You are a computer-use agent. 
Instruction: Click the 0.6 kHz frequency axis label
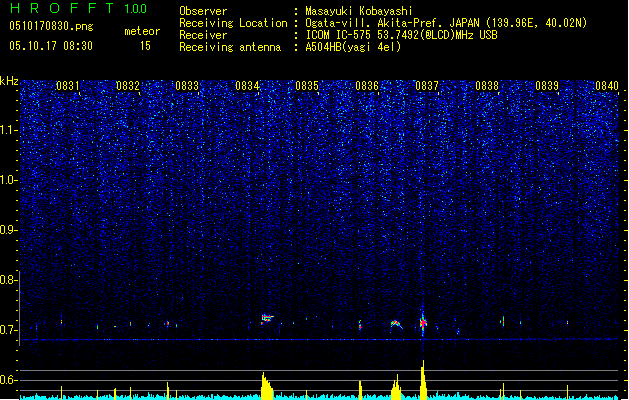click(x=8, y=380)
